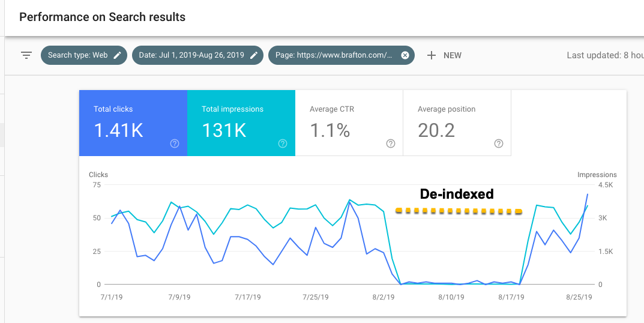The image size is (644, 323).
Task: Click the 8/2/19 date on chart axis
Action: pyautogui.click(x=382, y=297)
